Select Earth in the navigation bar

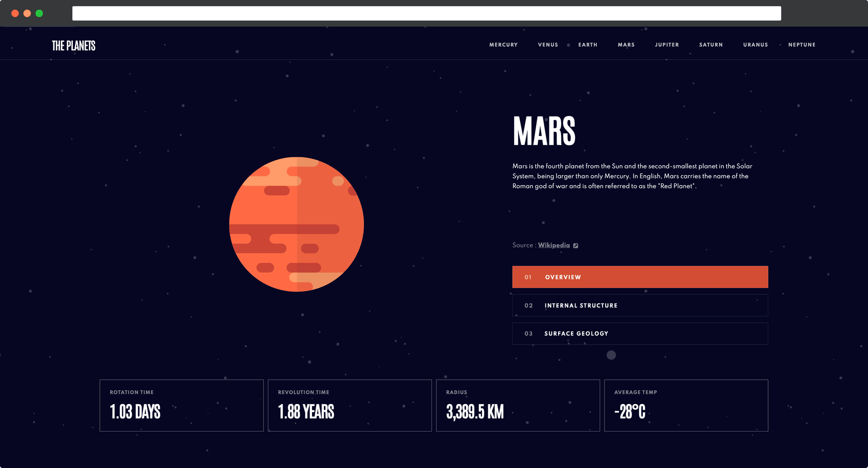point(587,45)
